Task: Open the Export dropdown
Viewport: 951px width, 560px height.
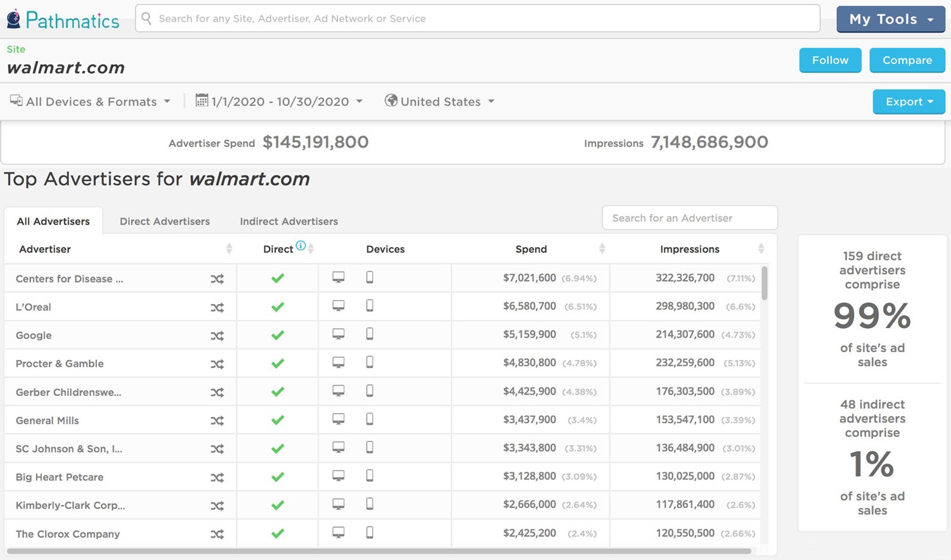Action: pyautogui.click(x=909, y=101)
